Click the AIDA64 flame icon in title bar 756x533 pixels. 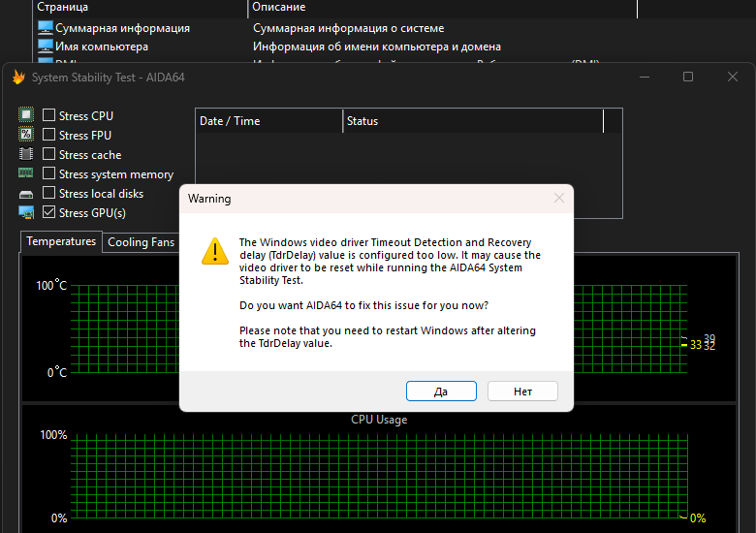pos(18,78)
